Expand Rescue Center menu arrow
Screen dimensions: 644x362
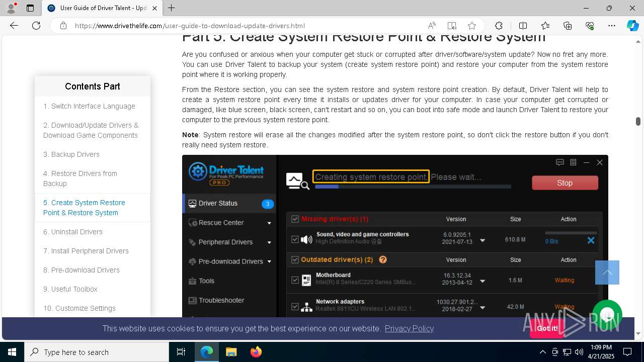coord(269,223)
